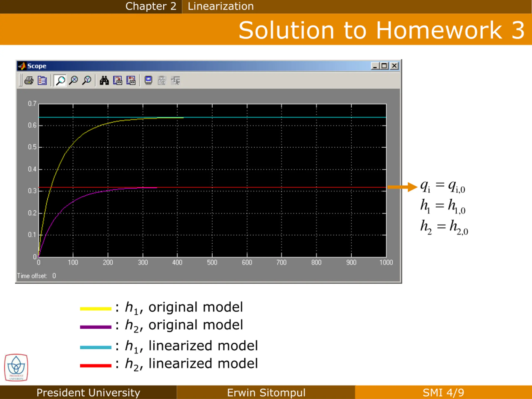Click Save current axes settings icon

click(118, 80)
